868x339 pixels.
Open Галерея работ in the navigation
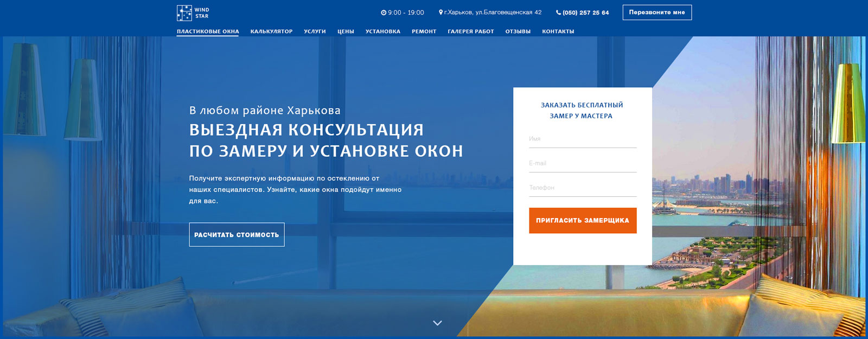[471, 31]
